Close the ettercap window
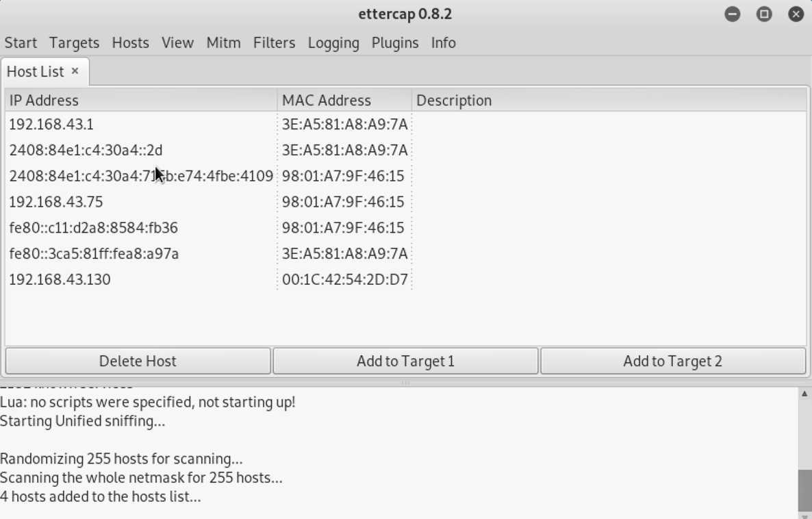 [796, 14]
